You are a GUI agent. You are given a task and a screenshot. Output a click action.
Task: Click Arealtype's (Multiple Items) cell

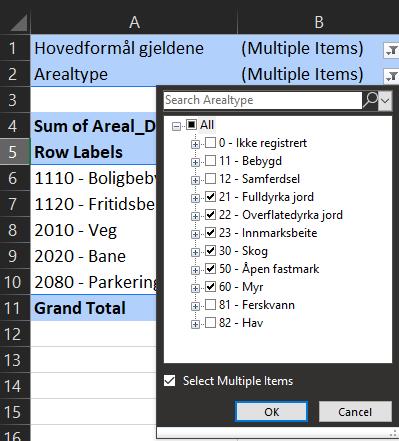310,74
